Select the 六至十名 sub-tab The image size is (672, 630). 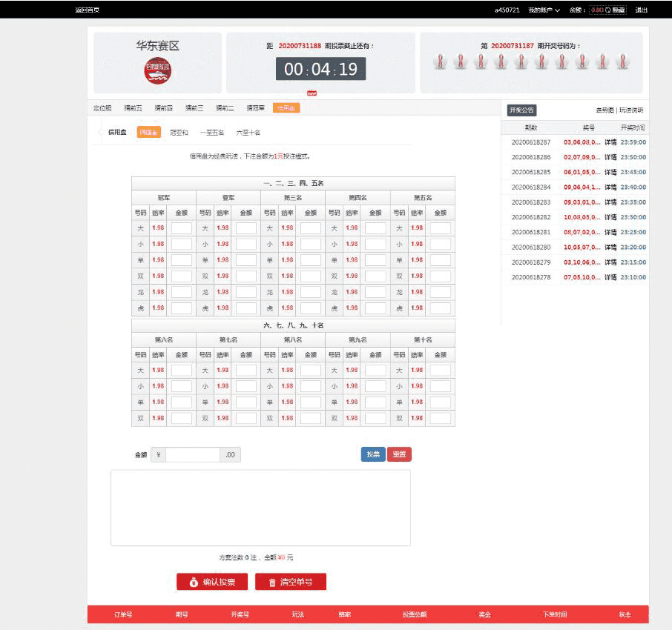coord(248,133)
